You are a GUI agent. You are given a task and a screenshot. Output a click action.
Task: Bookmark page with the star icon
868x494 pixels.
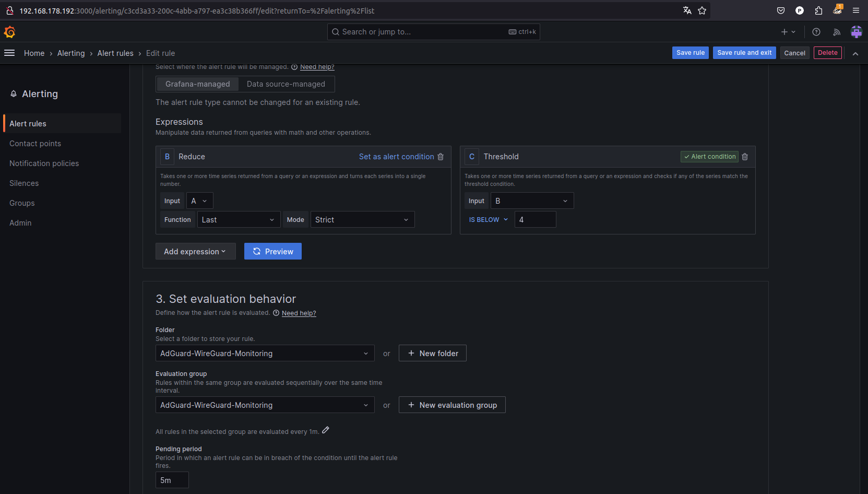point(702,10)
